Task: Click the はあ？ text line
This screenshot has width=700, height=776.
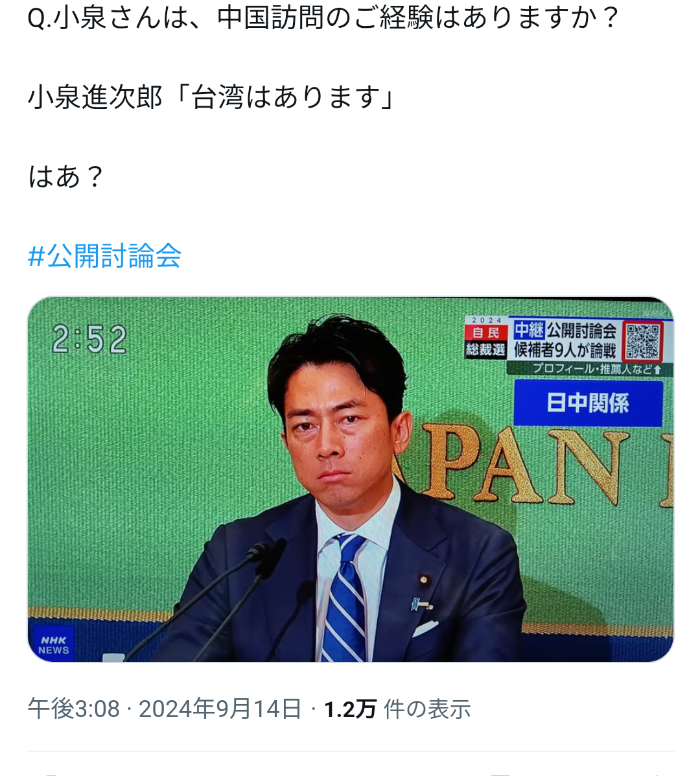Action: [66, 176]
